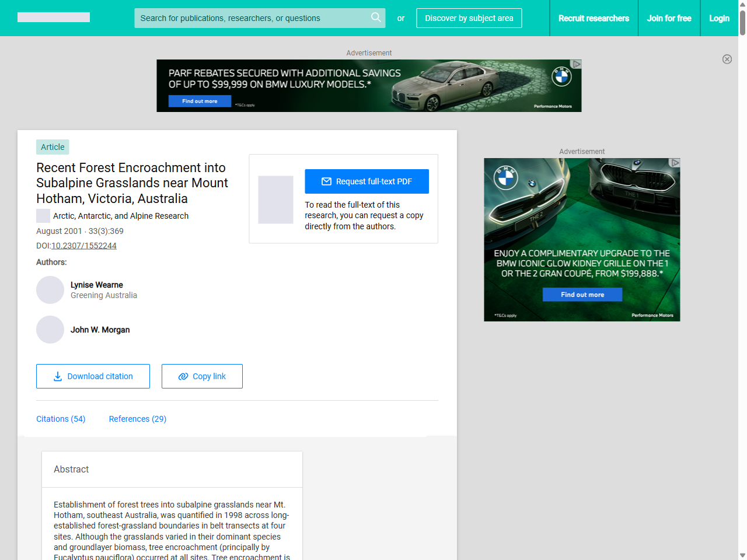
Task: Click Find out more in the sidebar BMW ad
Action: coord(582,295)
